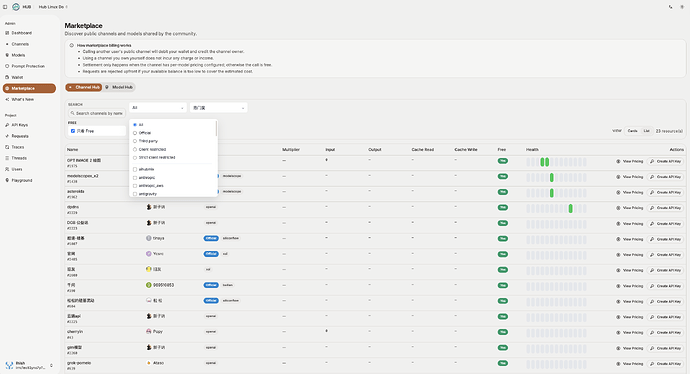This screenshot has width=690, height=374.
Task: View Pricing for GPT IMAGE 2 row
Action: pos(630,161)
